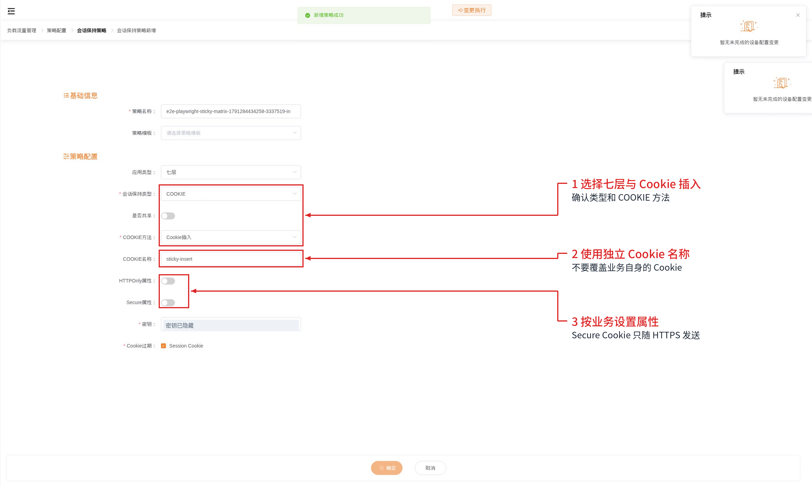Click the green success check icon
This screenshot has height=504, width=812.
(x=307, y=15)
